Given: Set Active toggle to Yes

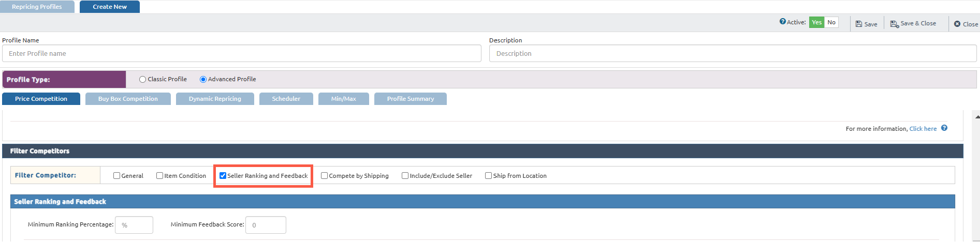Looking at the screenshot, I should (x=816, y=22).
